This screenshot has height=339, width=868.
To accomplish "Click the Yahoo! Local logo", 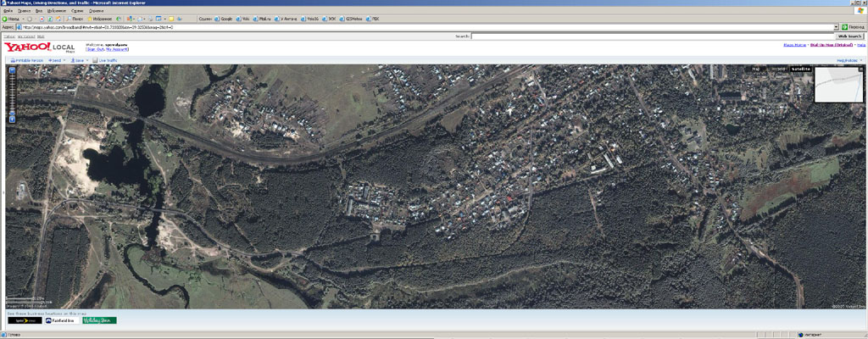I will click(39, 48).
